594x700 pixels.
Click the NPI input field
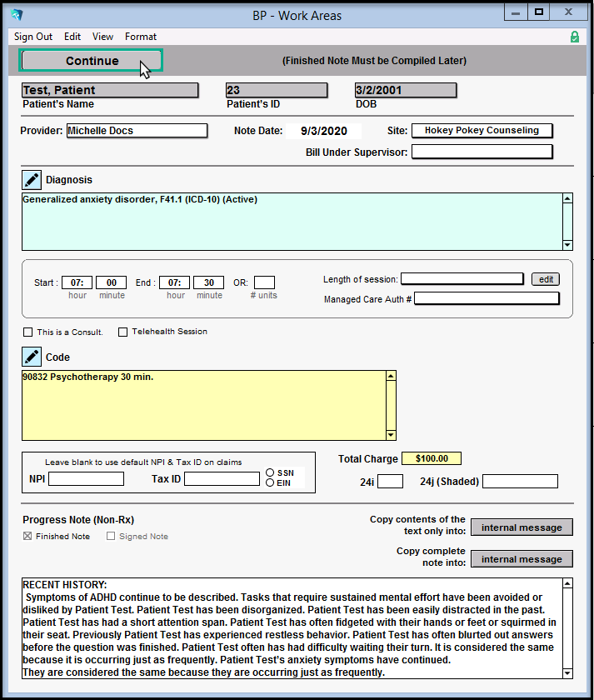coord(86,478)
